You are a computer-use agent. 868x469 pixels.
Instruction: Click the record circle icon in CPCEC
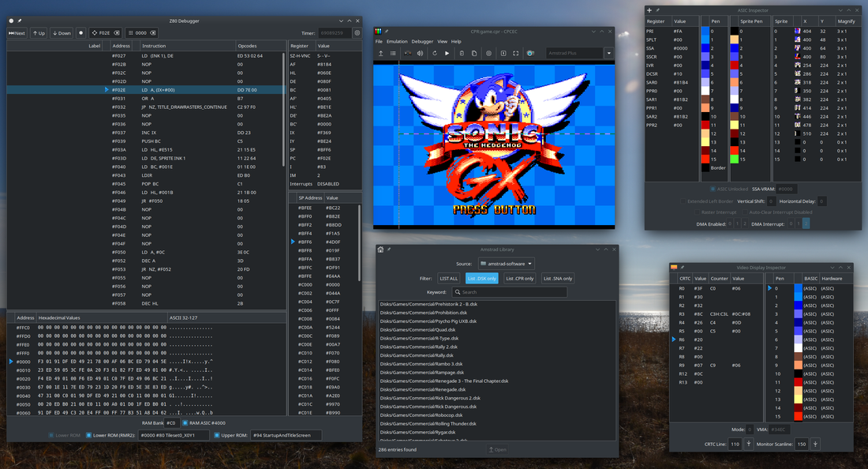[488, 53]
